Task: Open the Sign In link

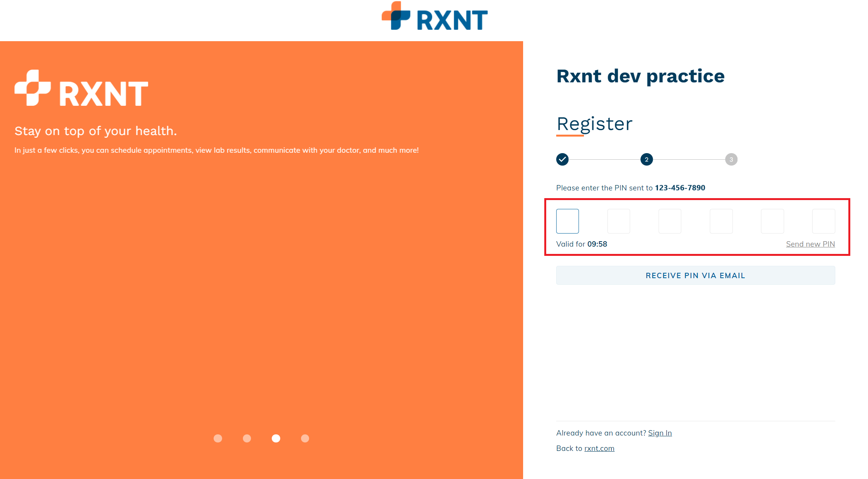Action: point(660,433)
